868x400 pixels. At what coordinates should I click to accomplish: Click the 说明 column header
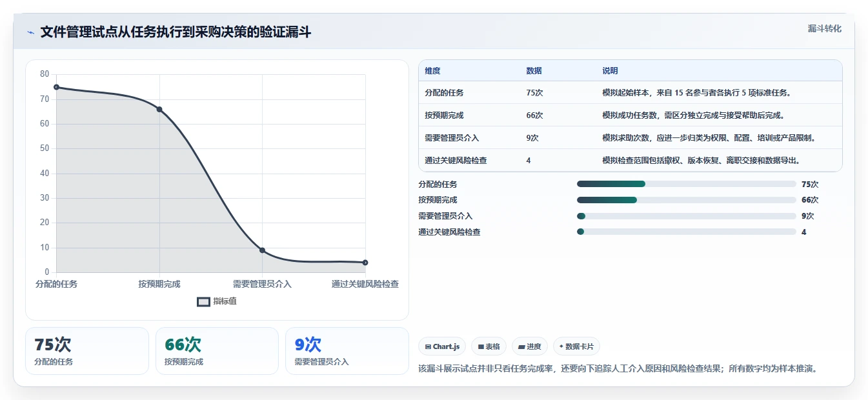610,71
